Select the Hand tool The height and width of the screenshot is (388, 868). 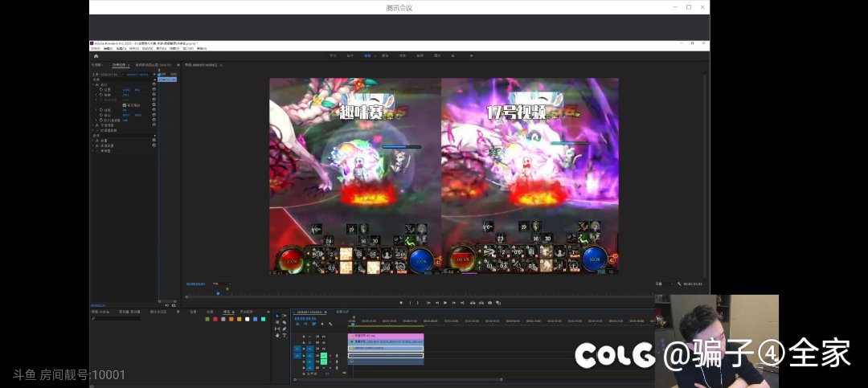click(277, 336)
